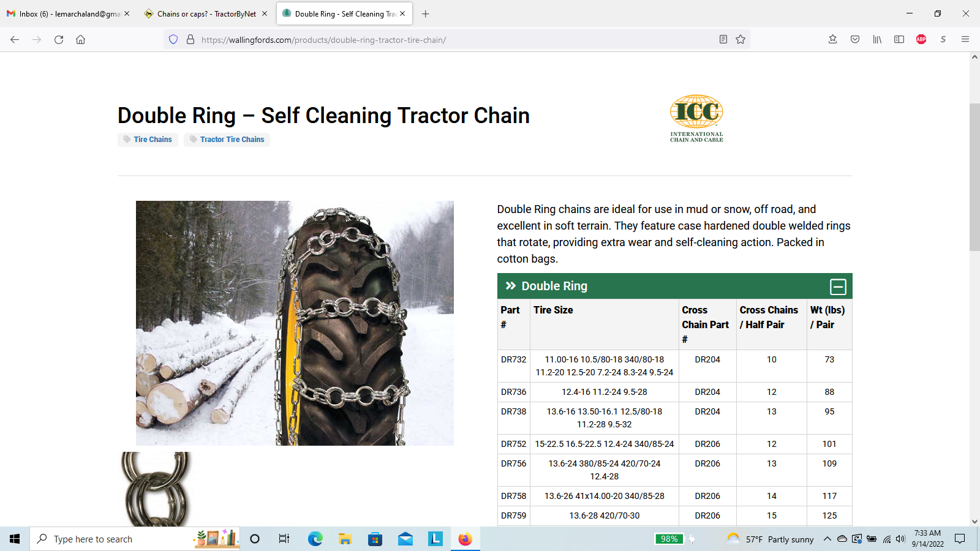This screenshot has width=980, height=551.
Task: Launch Microsoft Edge from taskbar
Action: tap(315, 539)
